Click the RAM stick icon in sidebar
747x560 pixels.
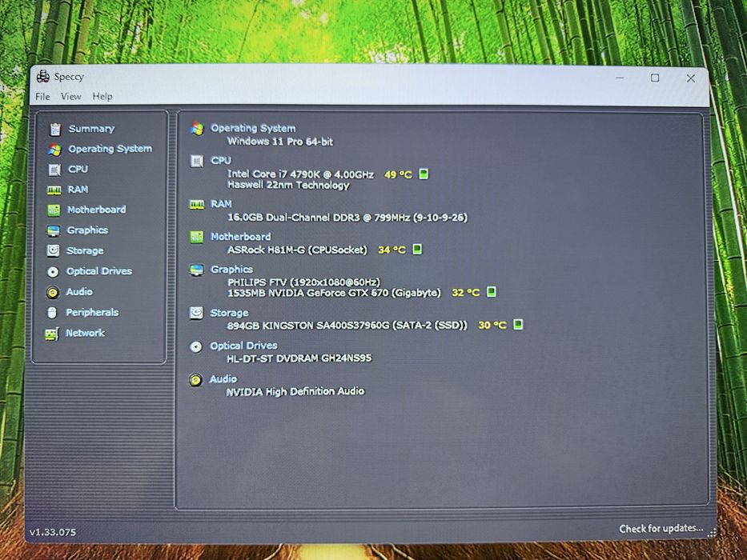tap(54, 190)
